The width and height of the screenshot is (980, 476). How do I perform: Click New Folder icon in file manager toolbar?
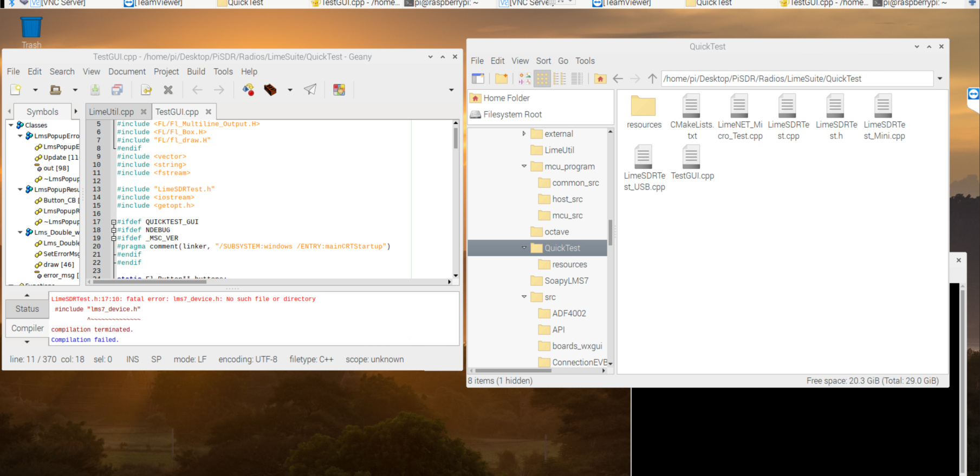[x=502, y=79]
